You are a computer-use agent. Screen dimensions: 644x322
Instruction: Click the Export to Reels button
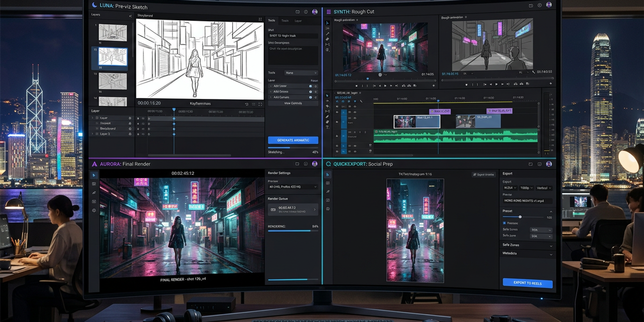click(527, 283)
